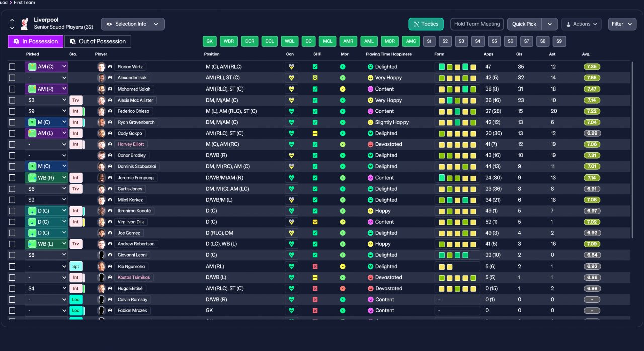
Task: Open Giovanni Leoni's S8 picked dropdown
Action: coord(46,255)
